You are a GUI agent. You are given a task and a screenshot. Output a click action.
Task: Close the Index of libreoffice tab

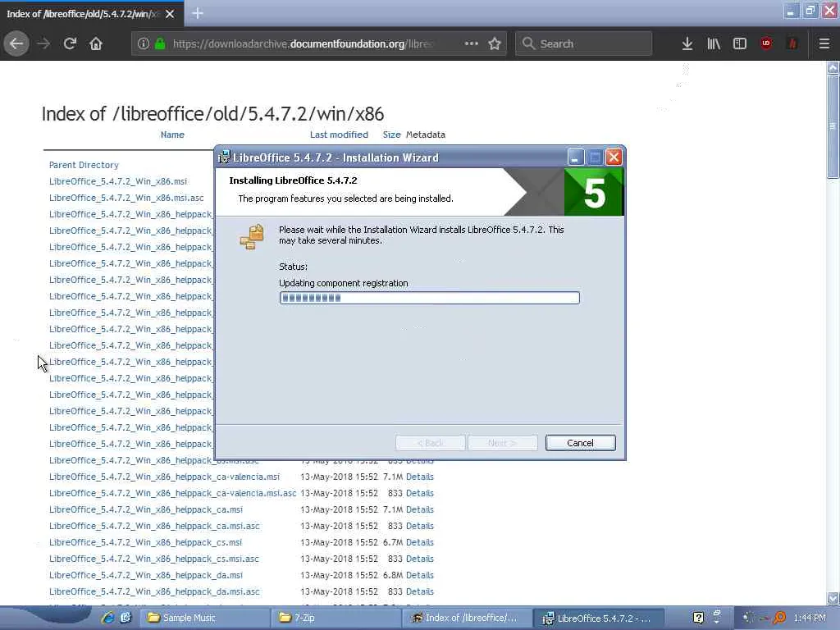point(170,14)
